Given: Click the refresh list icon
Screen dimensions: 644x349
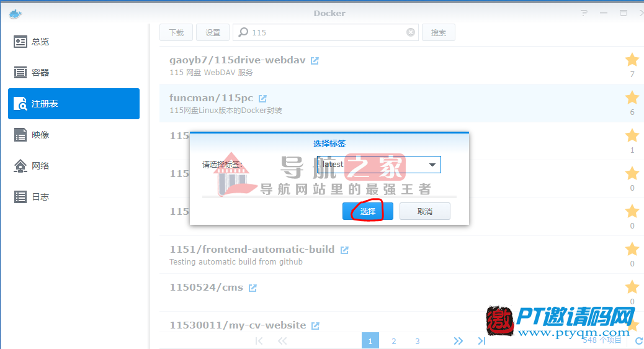Looking at the screenshot, I should 639,341.
